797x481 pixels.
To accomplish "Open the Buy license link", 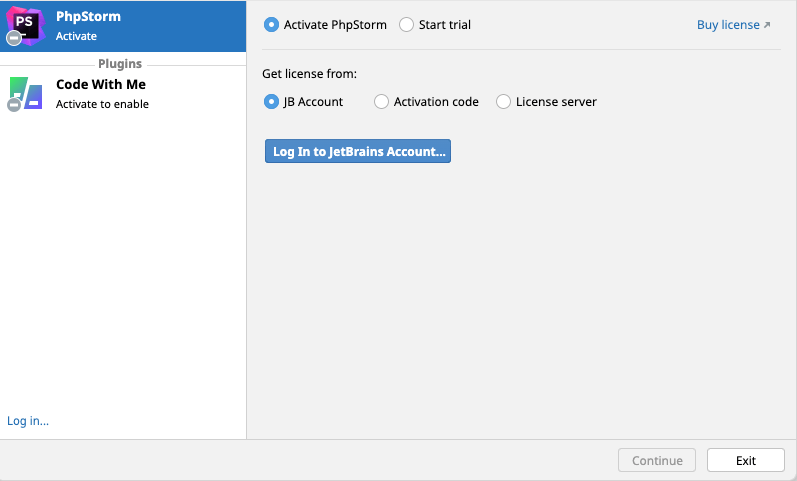I will click(733, 25).
